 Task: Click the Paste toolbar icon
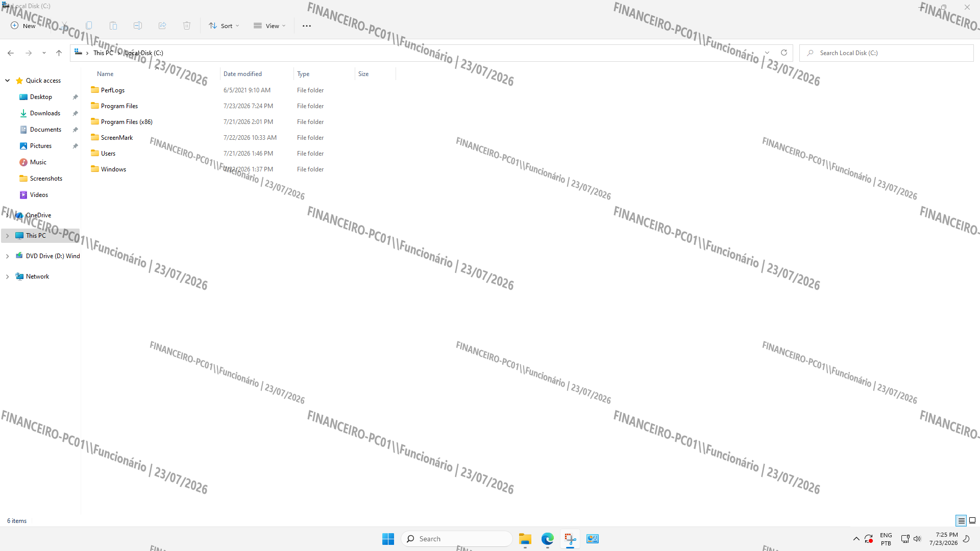click(x=113, y=26)
